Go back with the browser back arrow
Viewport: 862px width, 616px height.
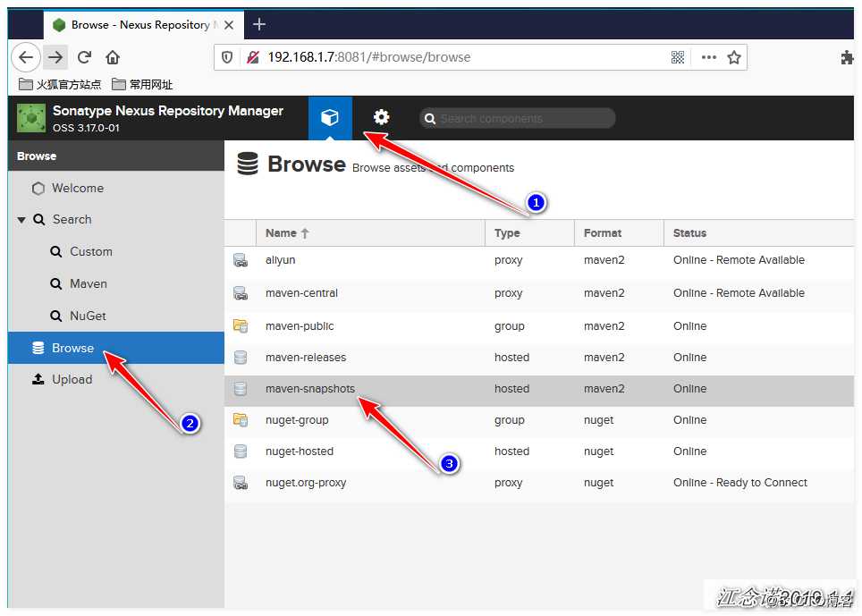[26, 57]
